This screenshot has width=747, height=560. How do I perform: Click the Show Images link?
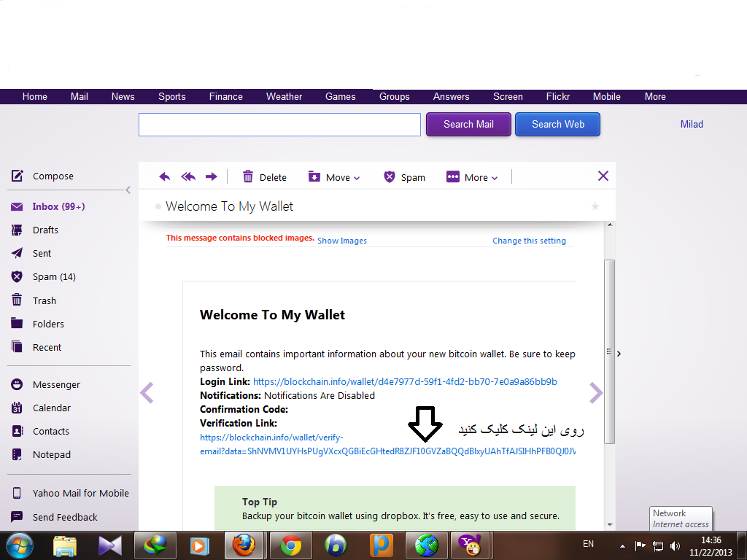pos(342,241)
